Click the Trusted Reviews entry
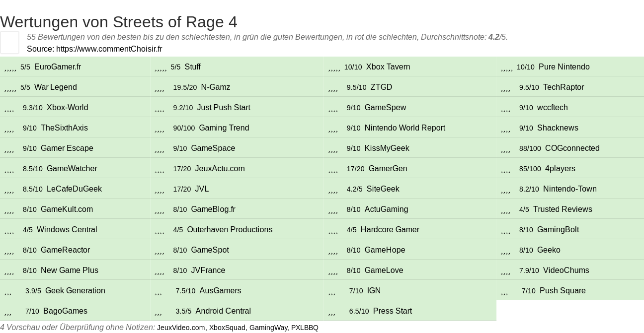The image size is (644, 333). [x=563, y=209]
